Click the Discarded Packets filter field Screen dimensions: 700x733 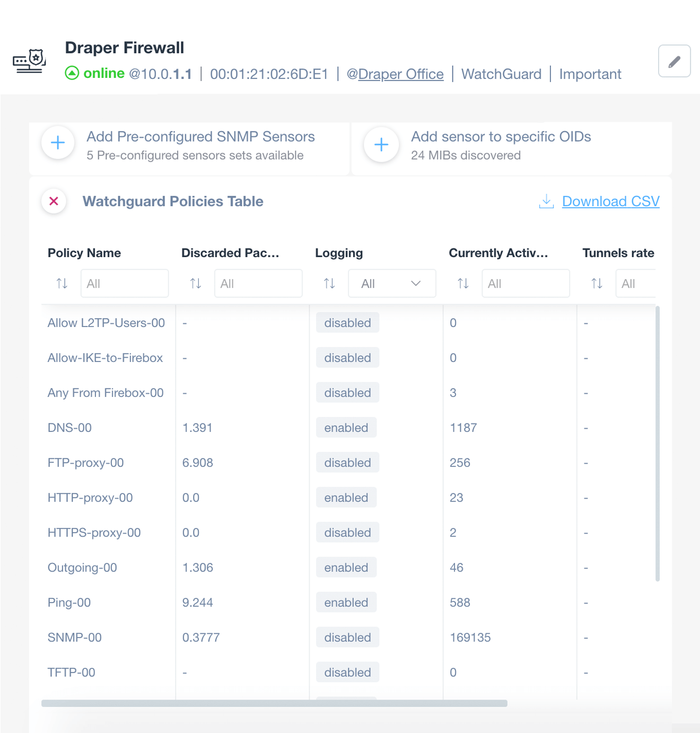(x=258, y=284)
